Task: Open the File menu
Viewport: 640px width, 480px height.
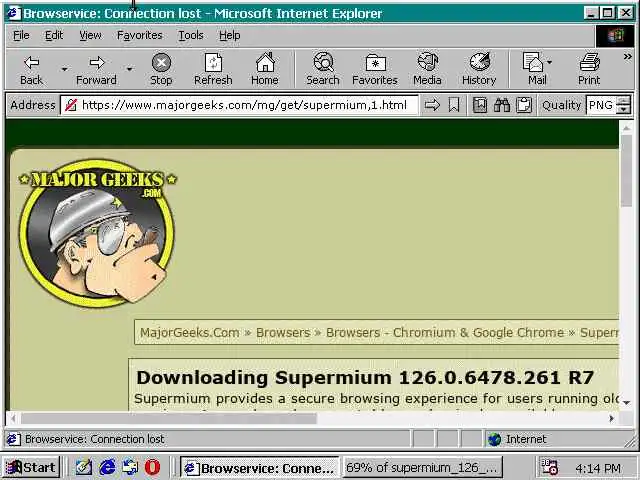Action: coord(21,36)
